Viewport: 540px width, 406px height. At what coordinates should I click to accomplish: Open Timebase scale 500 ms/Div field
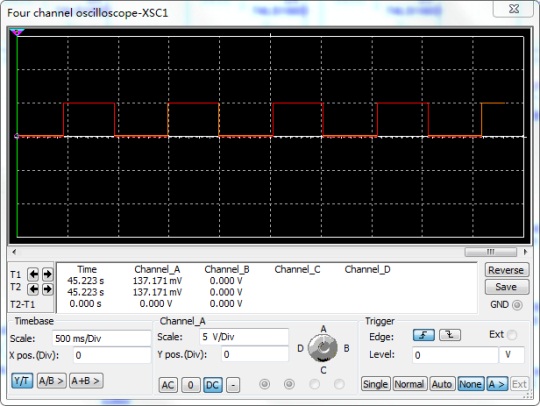point(101,339)
